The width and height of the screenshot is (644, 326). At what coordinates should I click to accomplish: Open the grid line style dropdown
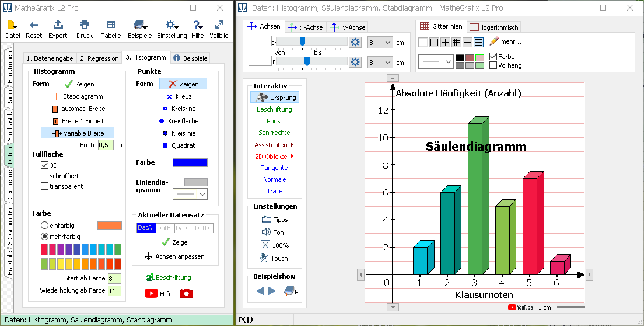(x=435, y=61)
